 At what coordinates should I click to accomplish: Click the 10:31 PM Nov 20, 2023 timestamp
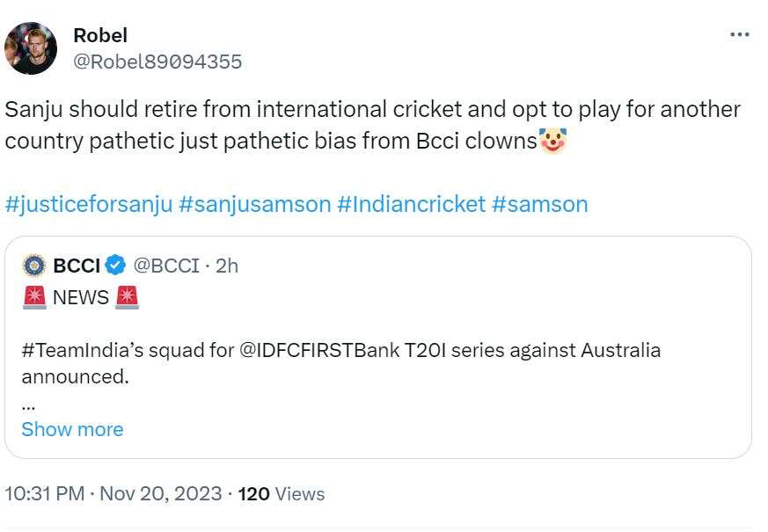point(113,493)
